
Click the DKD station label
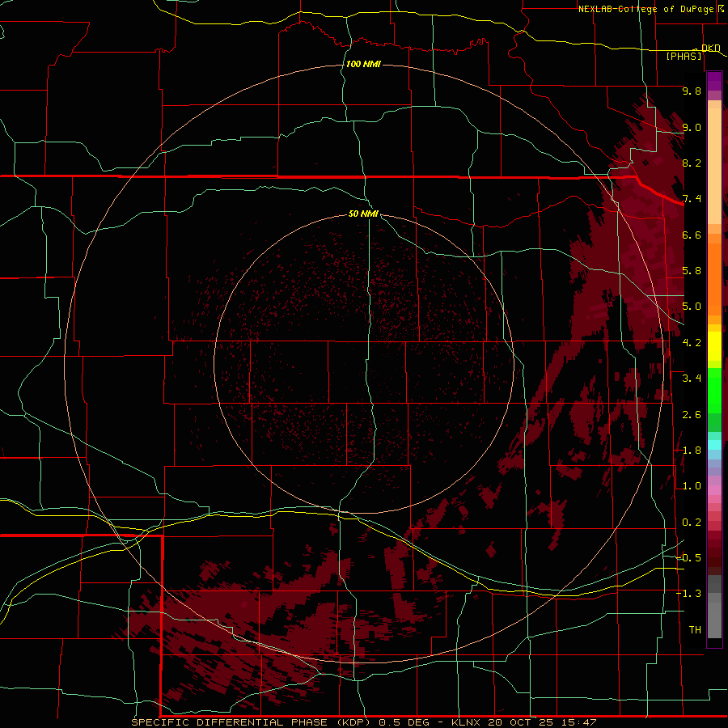(711, 48)
